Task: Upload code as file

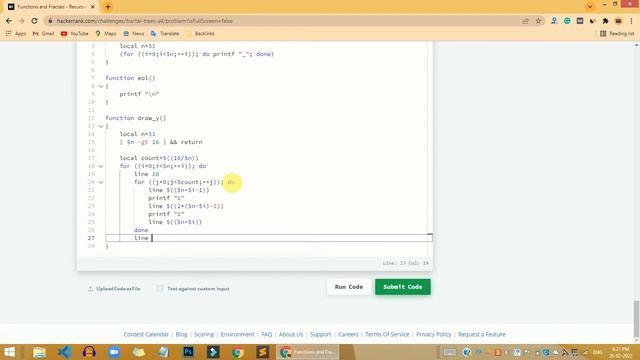Action: click(114, 289)
